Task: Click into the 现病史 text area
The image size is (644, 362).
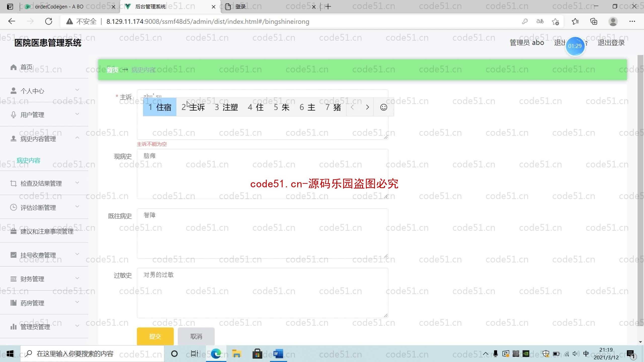Action: tap(262, 174)
